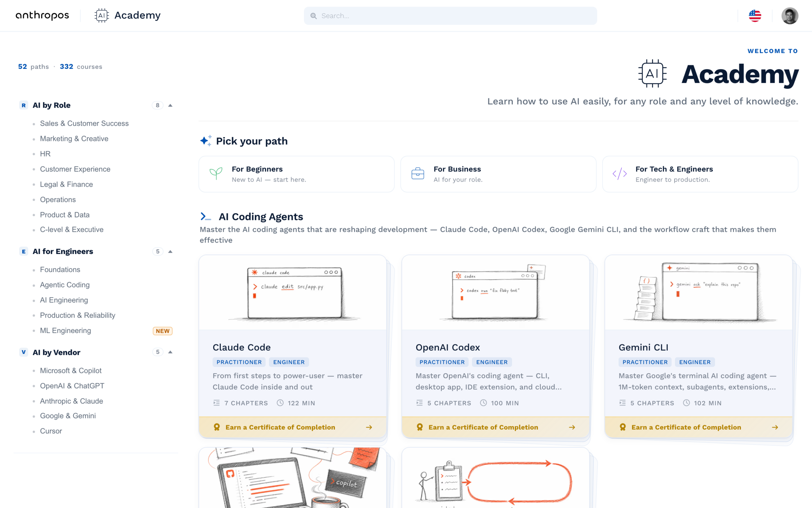Open Production & Reliability path
The width and height of the screenshot is (812, 508).
tap(77, 315)
